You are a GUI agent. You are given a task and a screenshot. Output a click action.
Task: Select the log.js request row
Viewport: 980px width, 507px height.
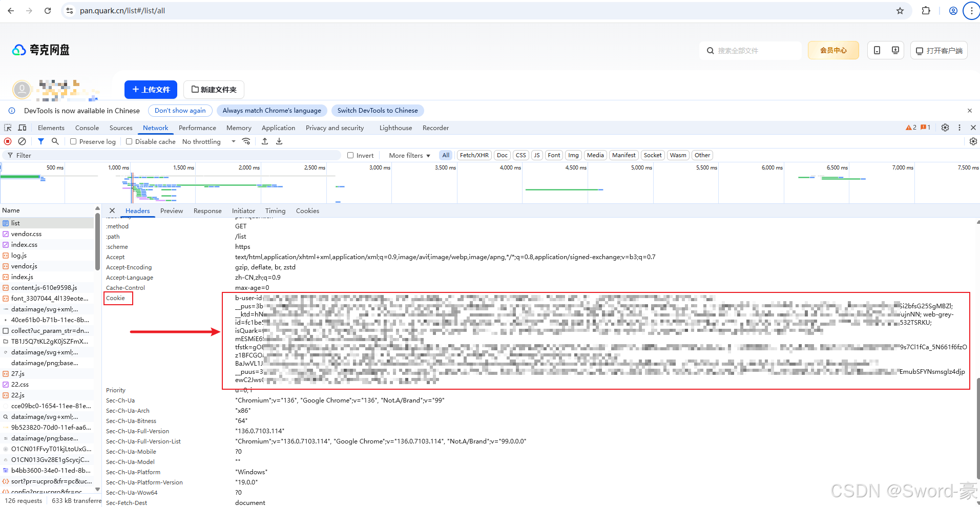(x=47, y=255)
